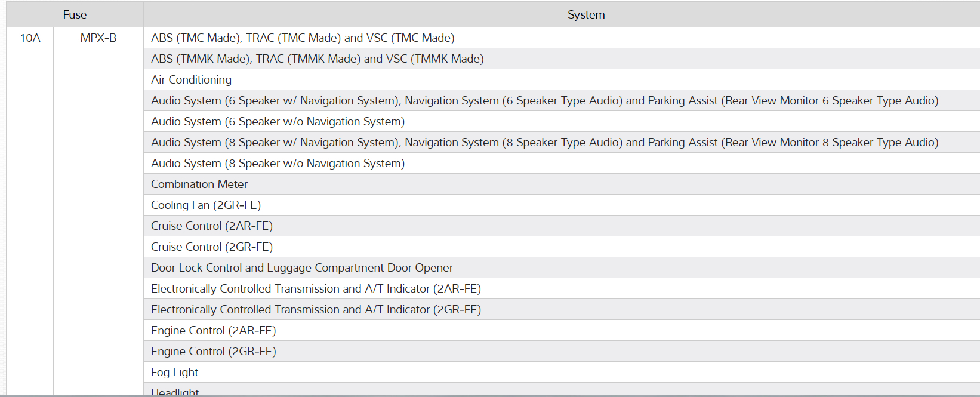Click the ABS (TMMK Made) system row
980x397 pixels.
point(317,59)
